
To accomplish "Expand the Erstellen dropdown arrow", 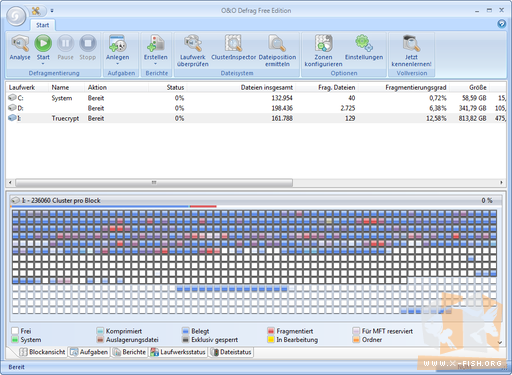I will pyautogui.click(x=156, y=63).
